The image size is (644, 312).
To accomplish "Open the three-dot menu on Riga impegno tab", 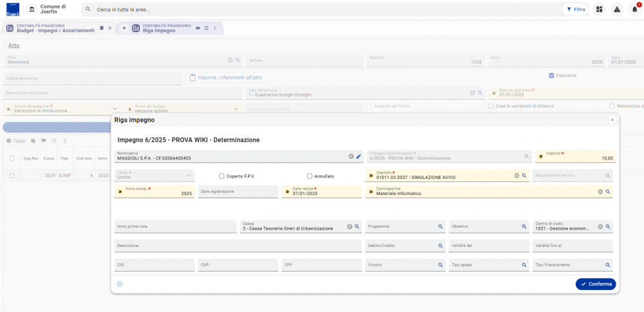I will pyautogui.click(x=214, y=28).
